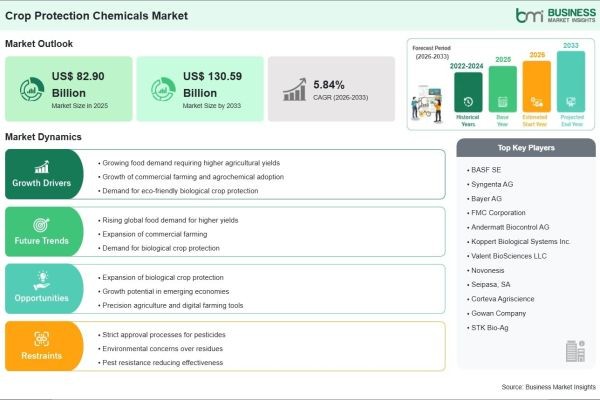Click 'Growing food demand requiring higher agricultural yields'
Screen dimensions: 600x400
(x=189, y=163)
